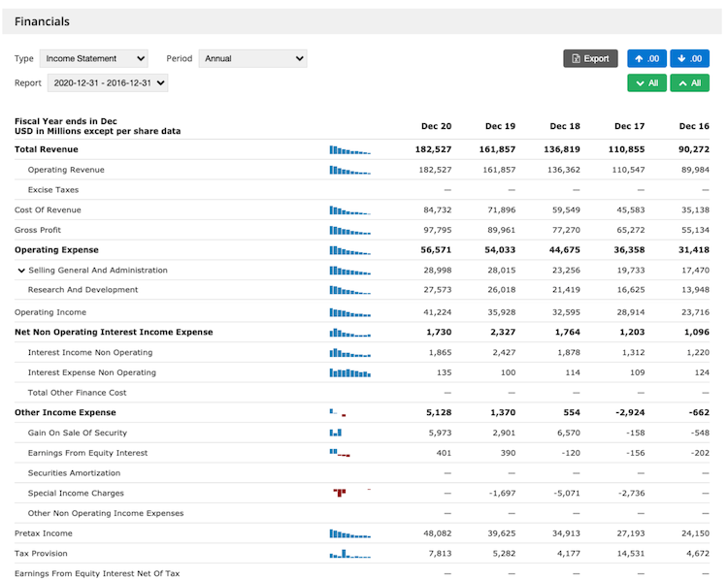
Task: Click the Other Income Expense sparkline chart
Action: pos(338,412)
